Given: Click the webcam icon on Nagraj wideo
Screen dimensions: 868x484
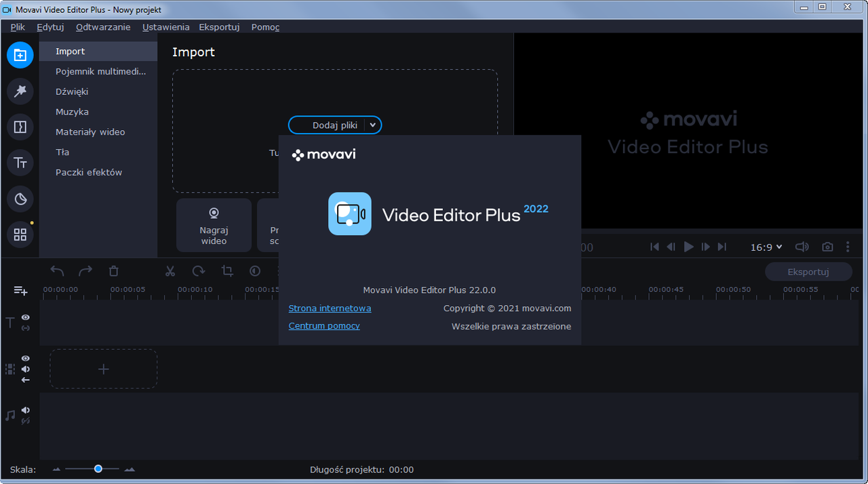Looking at the screenshot, I should [214, 213].
